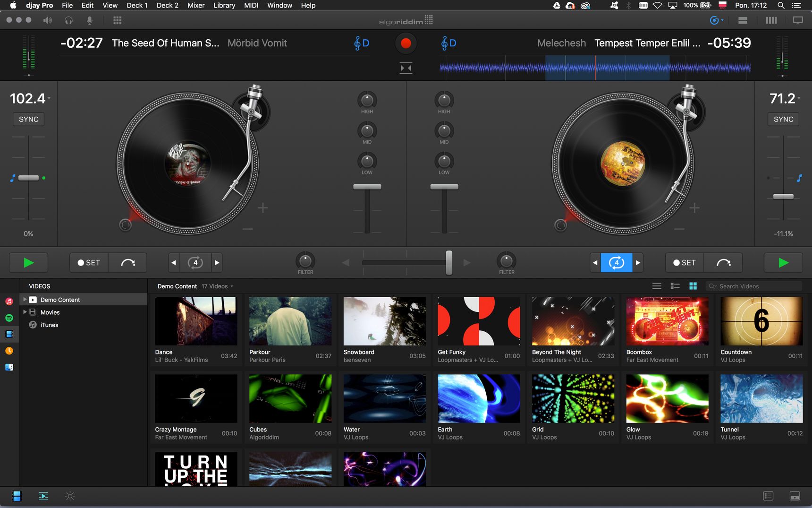Open the video output display icon
812x508 pixels.
click(798, 20)
